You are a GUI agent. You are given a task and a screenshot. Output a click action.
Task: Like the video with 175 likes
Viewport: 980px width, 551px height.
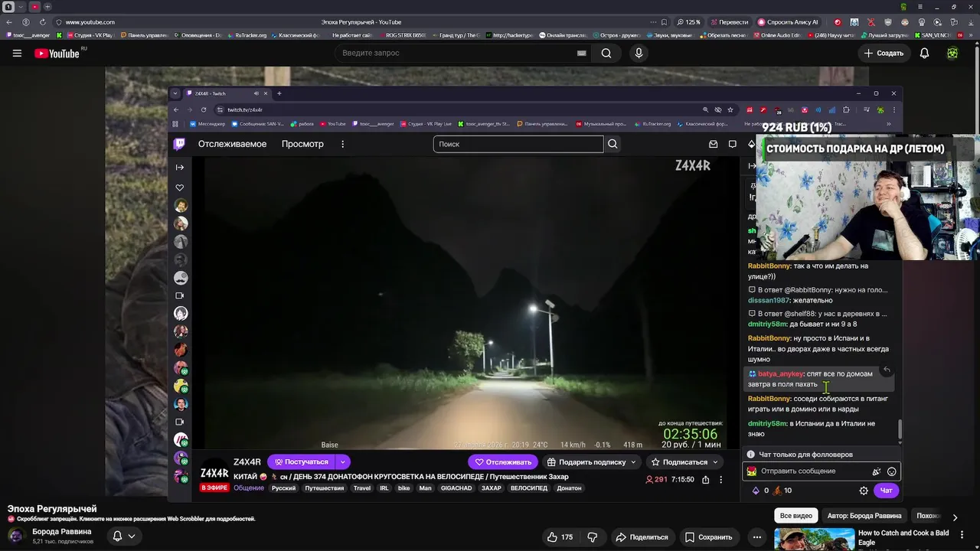[x=560, y=537]
